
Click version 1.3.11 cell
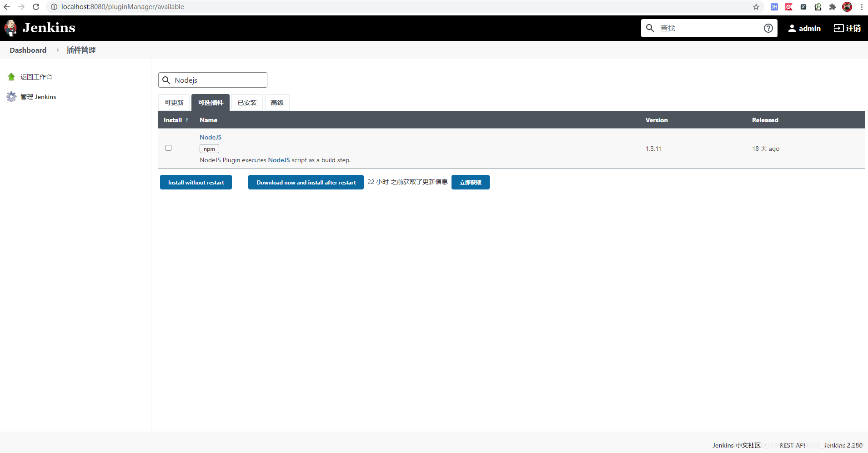(654, 149)
